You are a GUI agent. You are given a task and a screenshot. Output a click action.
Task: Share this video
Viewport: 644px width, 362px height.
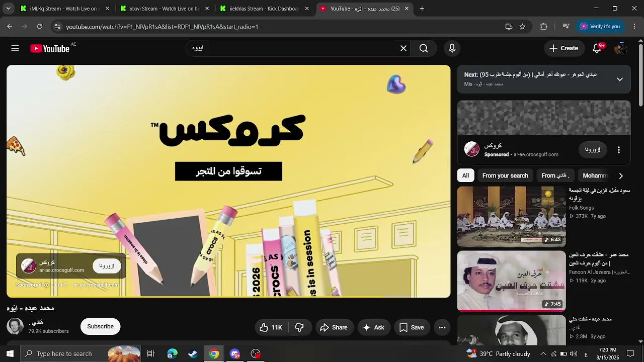(x=334, y=327)
